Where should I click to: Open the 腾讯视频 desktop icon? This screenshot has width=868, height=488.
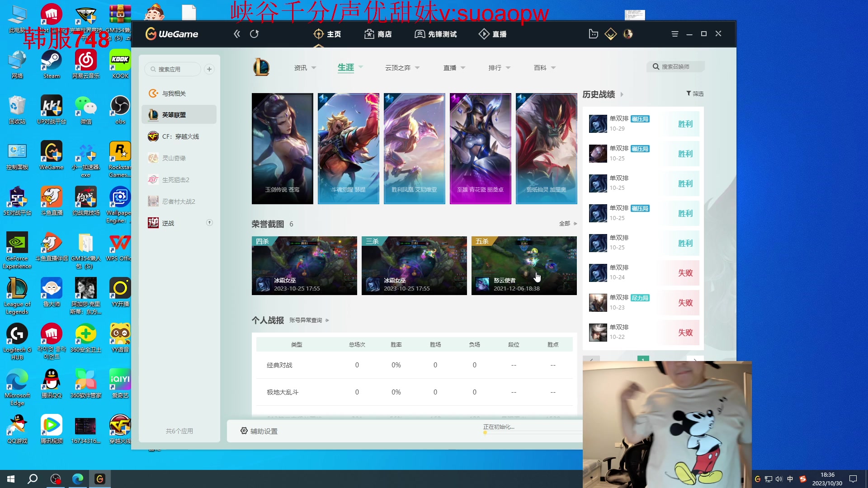coord(52,429)
